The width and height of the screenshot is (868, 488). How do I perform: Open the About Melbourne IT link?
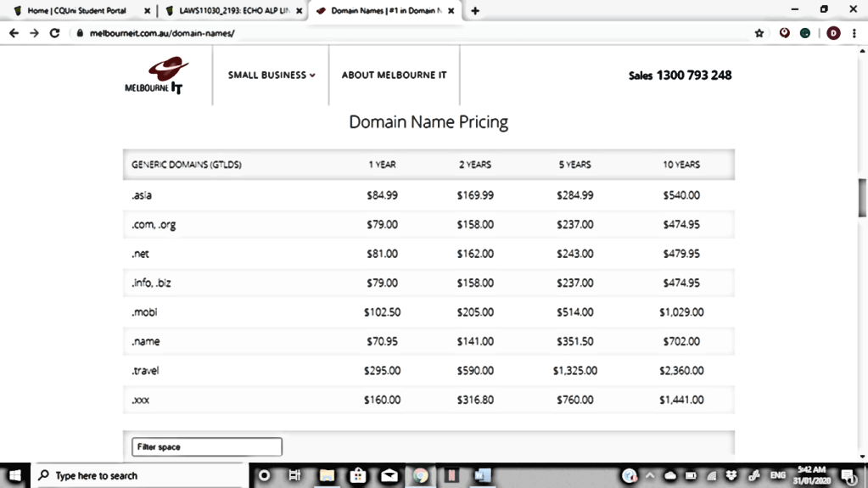coord(394,75)
